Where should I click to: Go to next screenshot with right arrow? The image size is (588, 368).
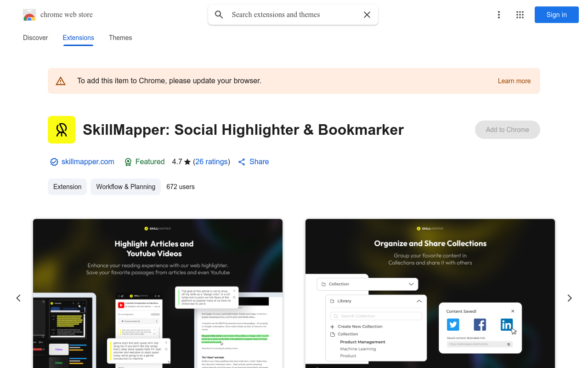click(x=570, y=298)
